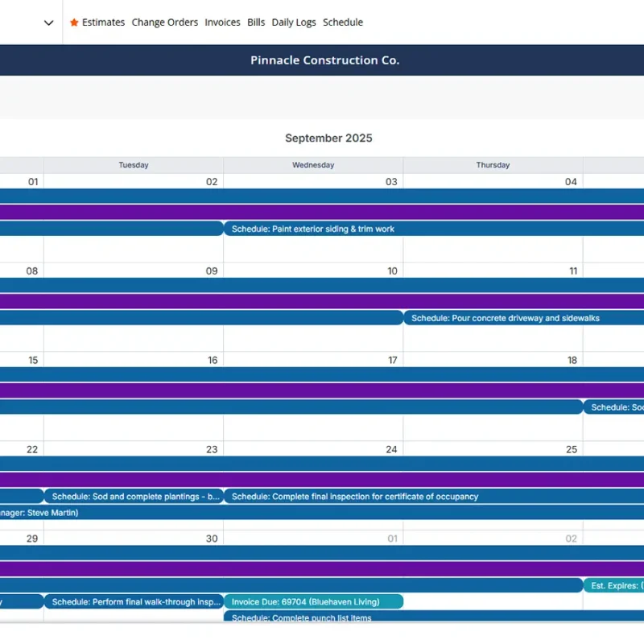Select date 09 on the calendar
The width and height of the screenshot is (644, 644).
(212, 270)
